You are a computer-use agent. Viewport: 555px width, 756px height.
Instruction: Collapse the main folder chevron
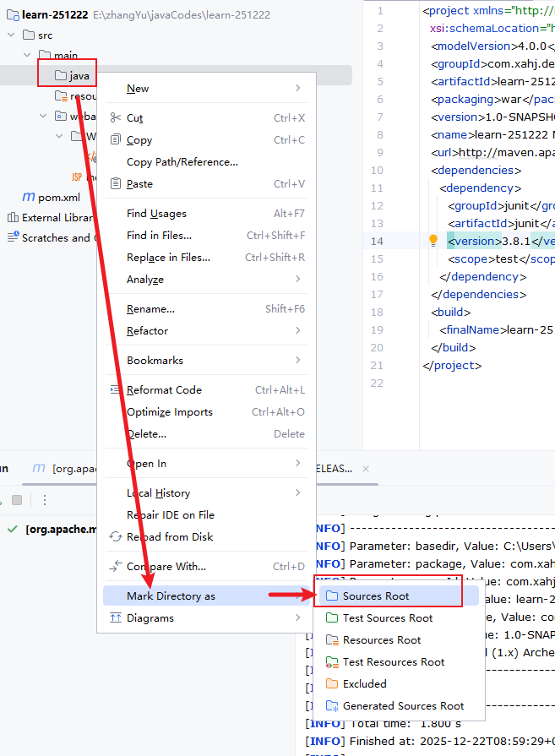pyautogui.click(x=27, y=55)
